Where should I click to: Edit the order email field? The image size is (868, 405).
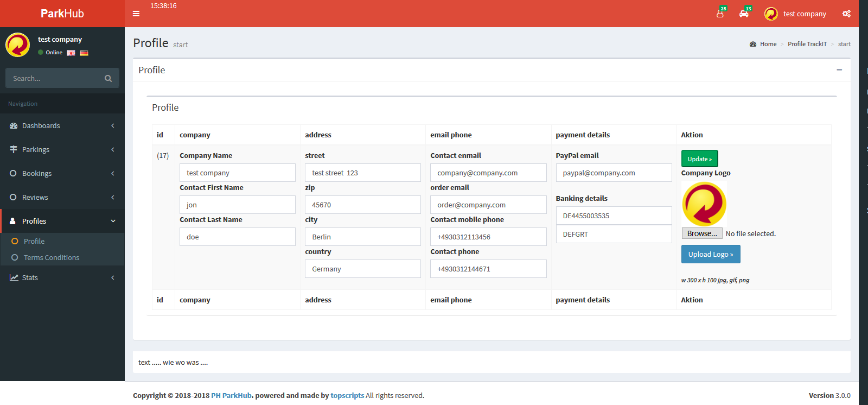(488, 205)
